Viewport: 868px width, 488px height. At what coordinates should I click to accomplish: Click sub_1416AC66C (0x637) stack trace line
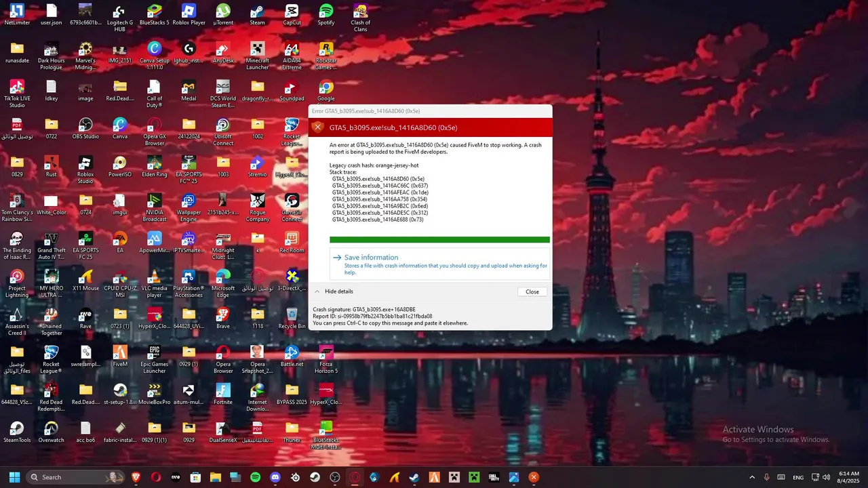(380, 186)
